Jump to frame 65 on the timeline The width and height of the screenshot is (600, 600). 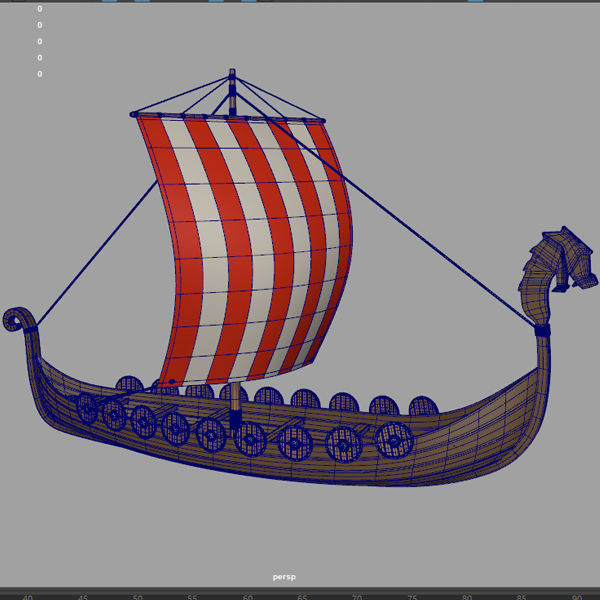302,597
